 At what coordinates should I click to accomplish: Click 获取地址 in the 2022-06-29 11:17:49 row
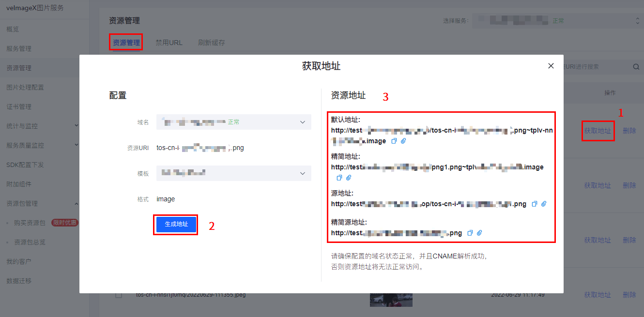tap(598, 295)
